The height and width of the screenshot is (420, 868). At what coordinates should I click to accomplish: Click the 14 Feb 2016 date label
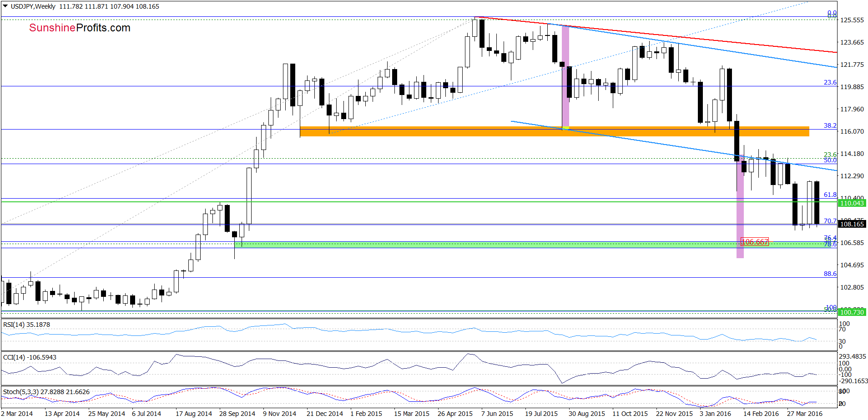761,414
